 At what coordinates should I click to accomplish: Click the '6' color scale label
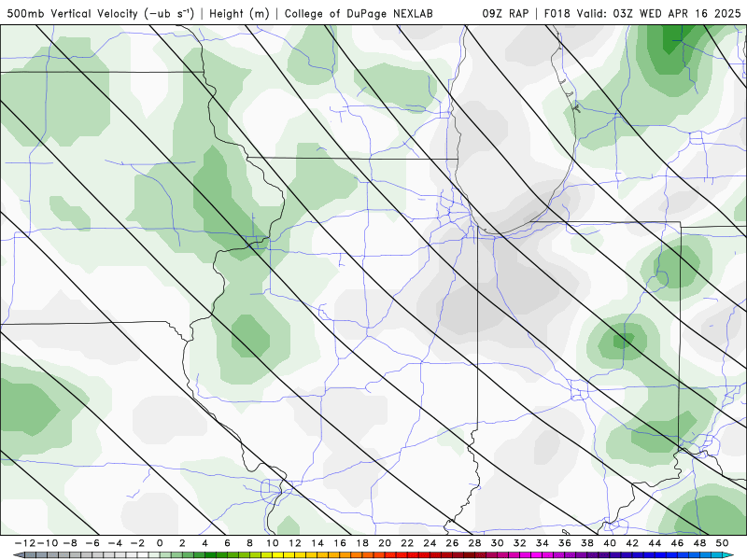click(227, 543)
